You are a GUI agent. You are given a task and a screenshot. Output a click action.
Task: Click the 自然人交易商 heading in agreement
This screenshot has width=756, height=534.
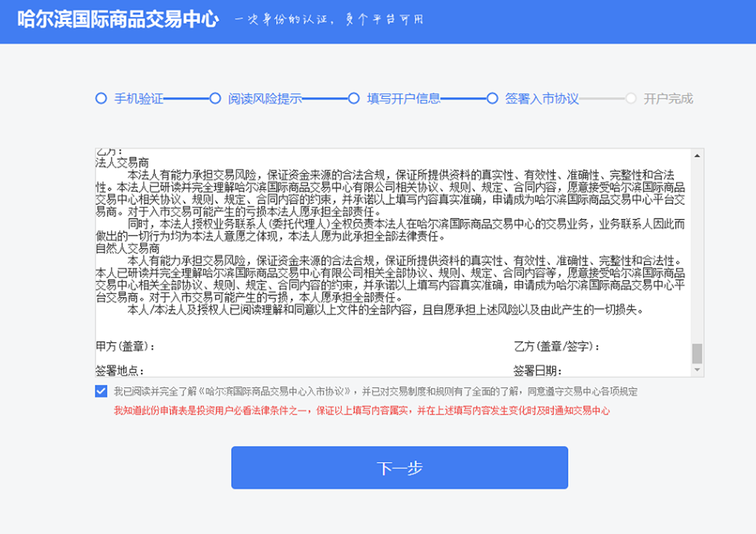pyautogui.click(x=128, y=248)
